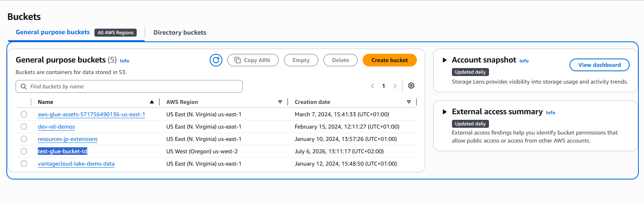Screen dimensions: 644x203
Task: Click the Name column header
Action: [45, 102]
